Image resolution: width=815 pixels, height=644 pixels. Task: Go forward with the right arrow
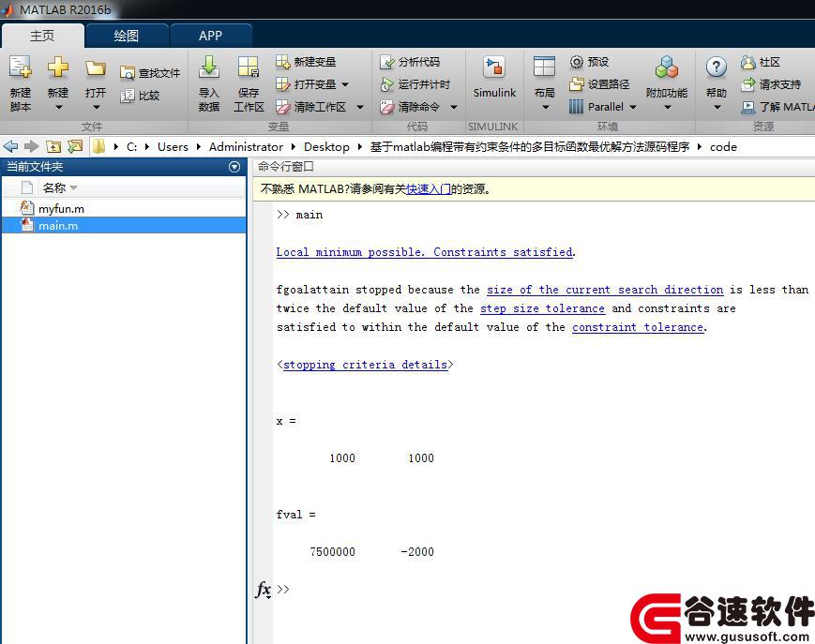[32, 146]
